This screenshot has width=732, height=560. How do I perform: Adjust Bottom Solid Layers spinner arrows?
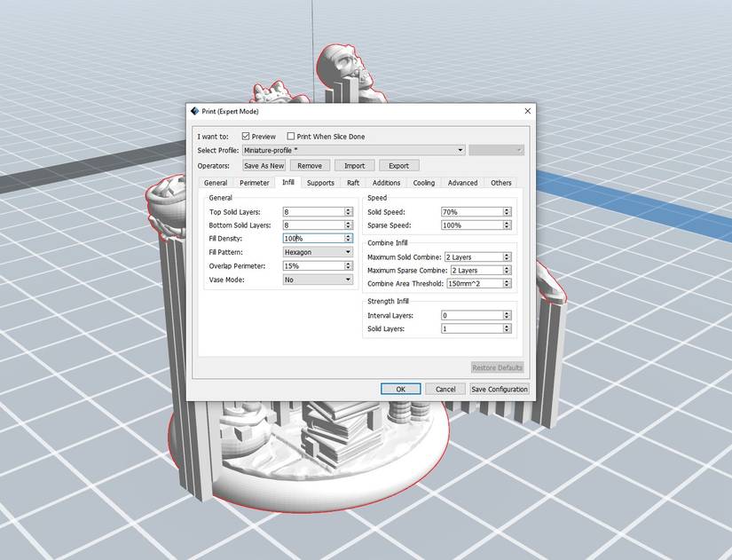click(x=349, y=225)
